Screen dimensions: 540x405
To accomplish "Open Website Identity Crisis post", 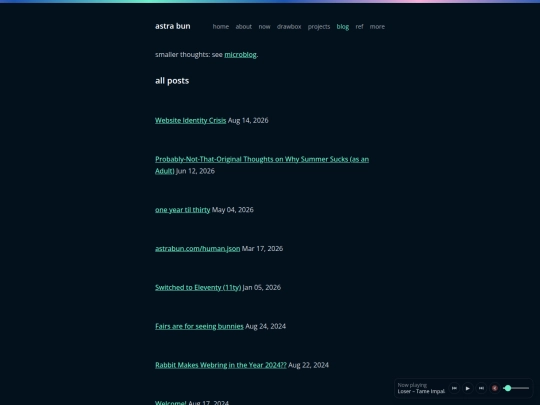I will (190, 120).
